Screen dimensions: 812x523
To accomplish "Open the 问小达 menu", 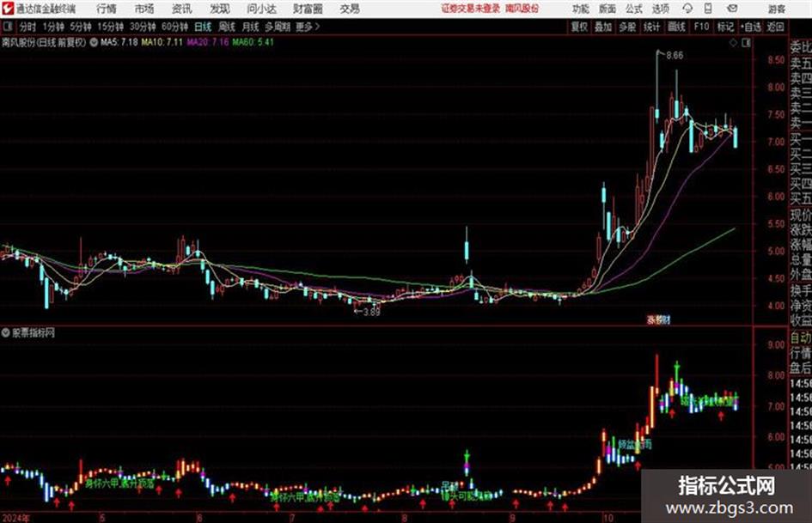I will pos(261,9).
